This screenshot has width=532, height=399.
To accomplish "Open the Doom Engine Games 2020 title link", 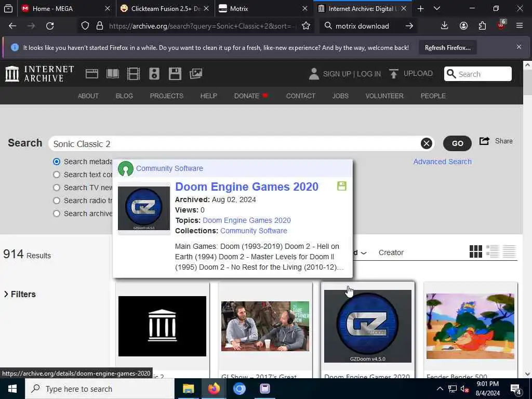I will [x=247, y=187].
